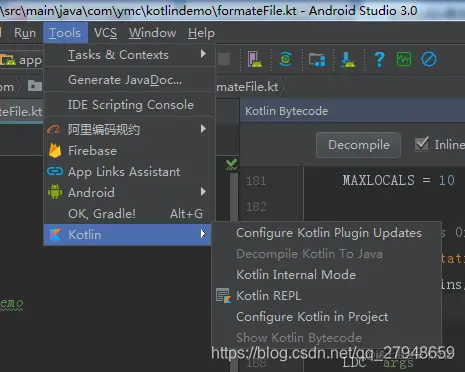Screen dimensions: 465x372
Task: Click the Sync Project with Gradle icon
Action: pyautogui.click(x=286, y=60)
